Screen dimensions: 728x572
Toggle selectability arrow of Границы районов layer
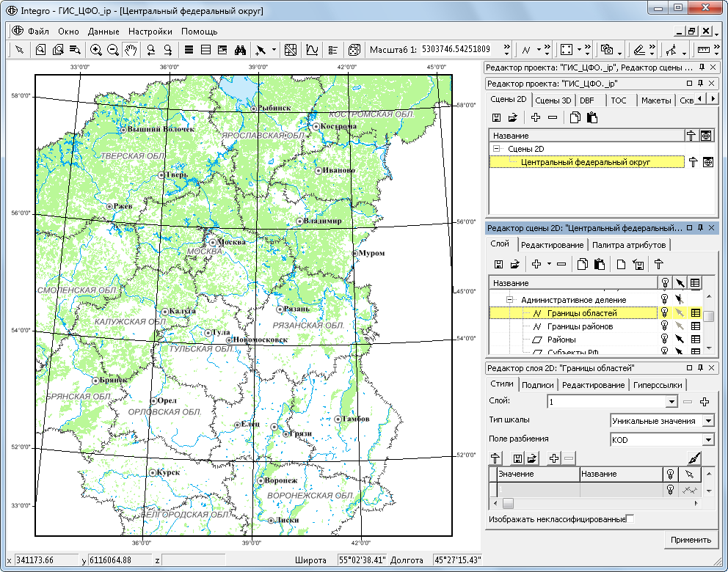[680, 326]
